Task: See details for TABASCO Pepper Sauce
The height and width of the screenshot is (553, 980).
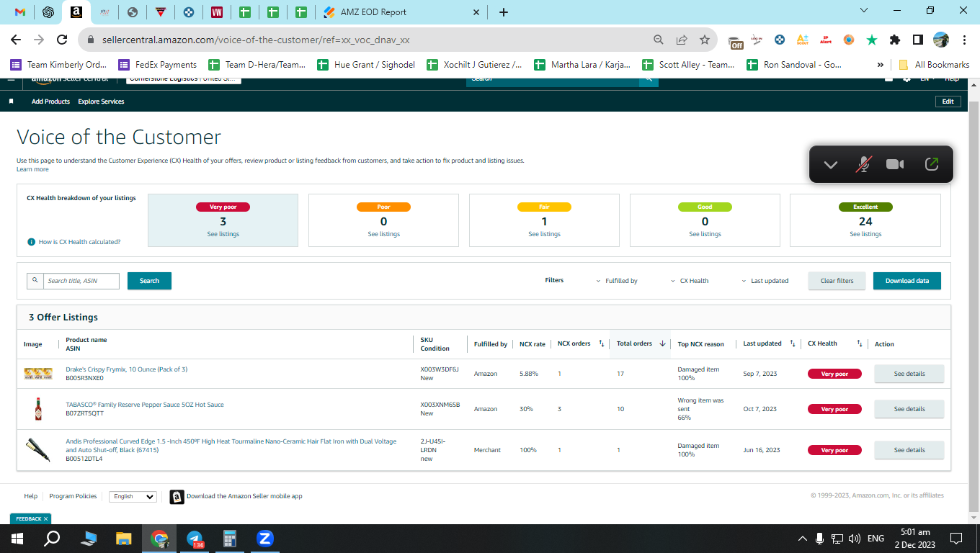Action: click(909, 409)
